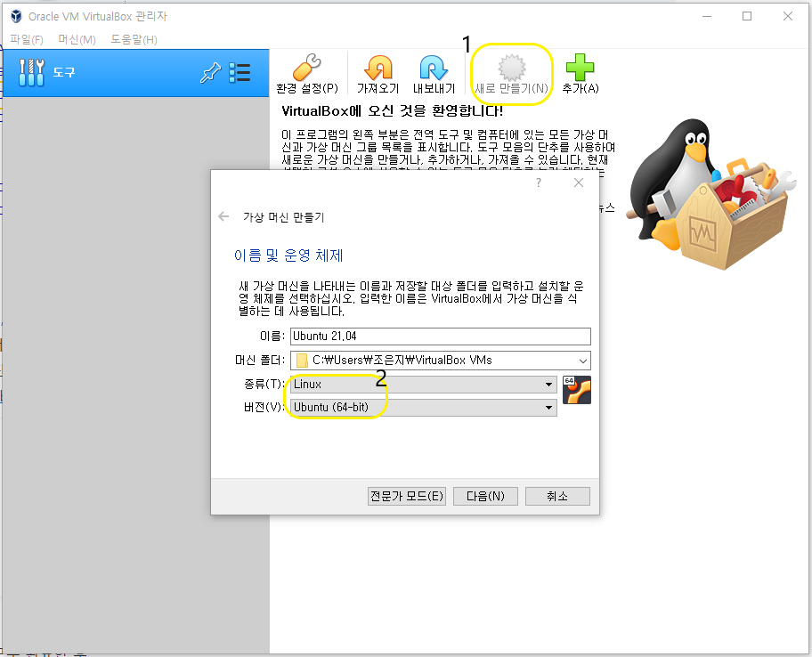The height and width of the screenshot is (657, 812).
Task: Open the File (파일) menu
Action: tap(27, 39)
